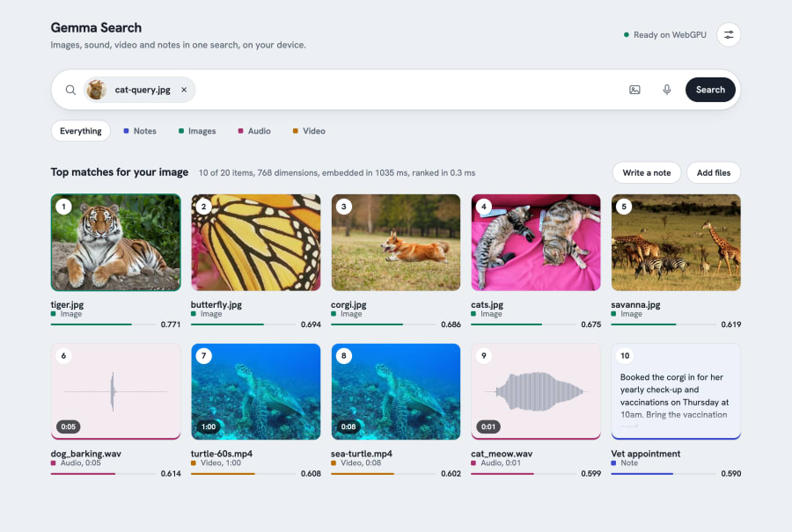
Task: Click the butterfly.jpg file name
Action: [x=216, y=304]
